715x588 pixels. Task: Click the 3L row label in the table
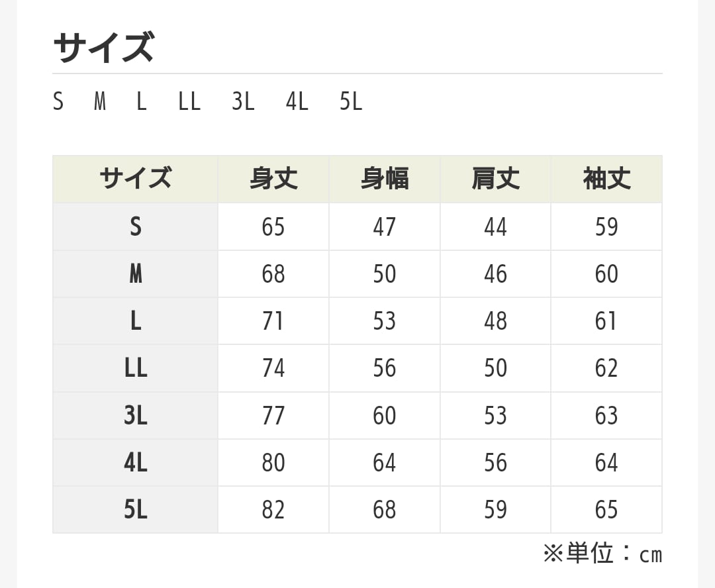(135, 415)
